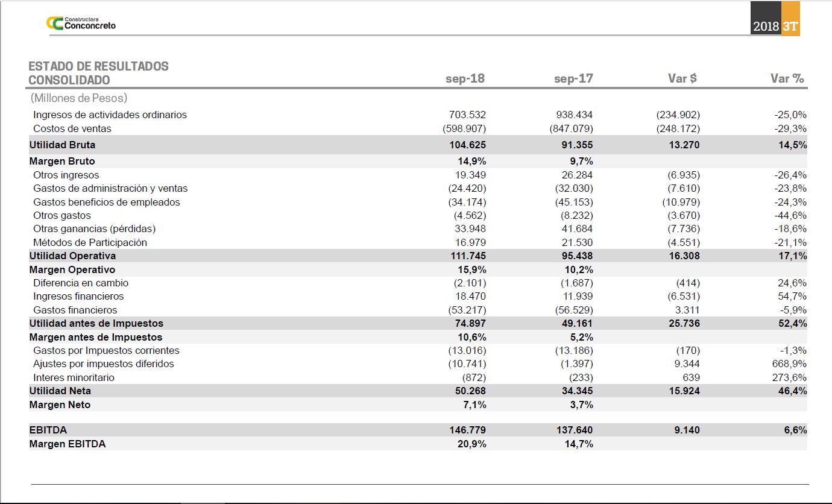Select the Margen EBITDA row label
The width and height of the screenshot is (832, 504).
[x=67, y=444]
